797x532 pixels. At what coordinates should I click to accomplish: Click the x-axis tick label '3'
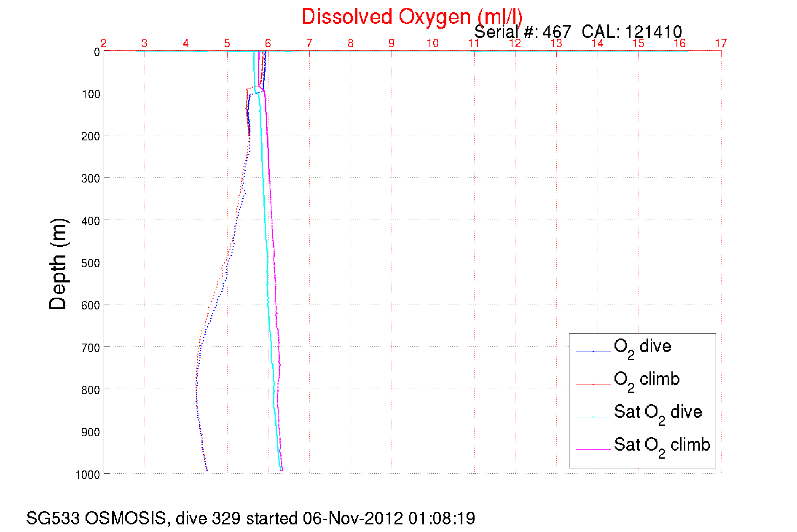pos(145,43)
